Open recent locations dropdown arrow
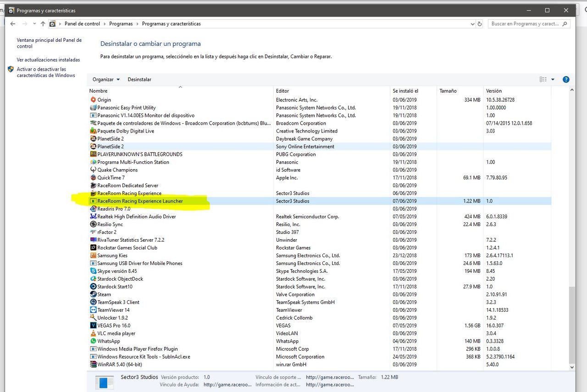This screenshot has height=392, width=587. (x=34, y=24)
